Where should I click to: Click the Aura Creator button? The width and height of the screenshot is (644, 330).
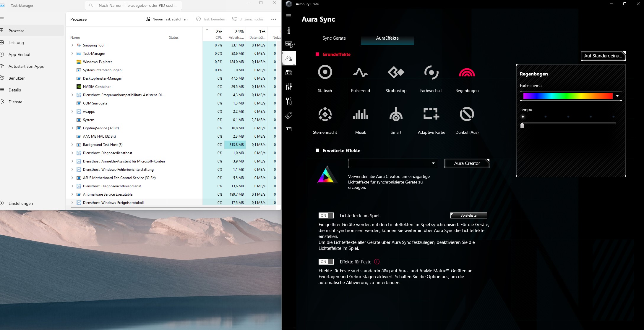pos(467,163)
